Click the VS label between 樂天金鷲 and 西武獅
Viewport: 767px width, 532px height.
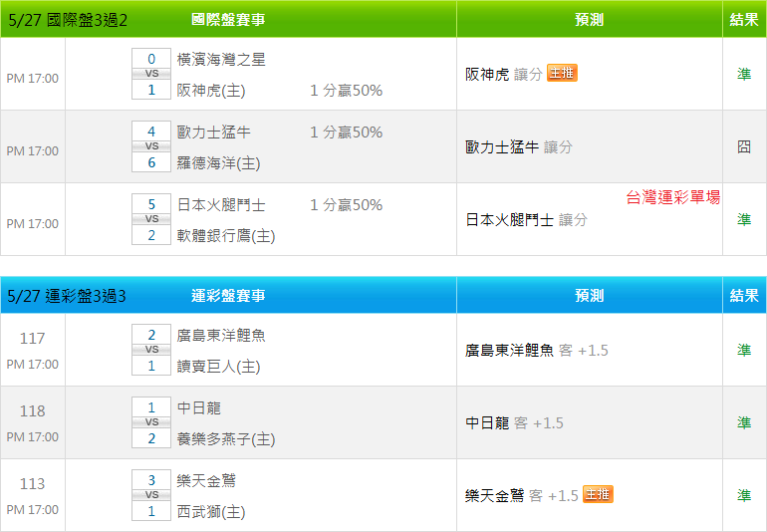click(x=151, y=495)
